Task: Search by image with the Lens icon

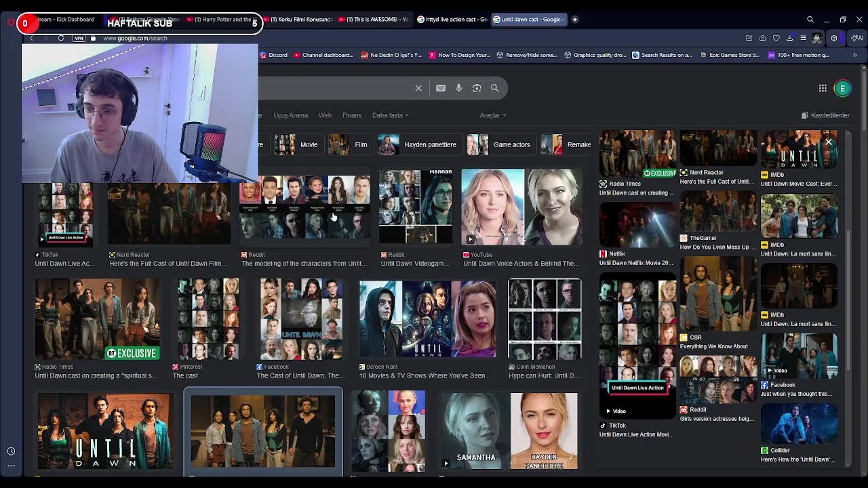Action: point(477,88)
